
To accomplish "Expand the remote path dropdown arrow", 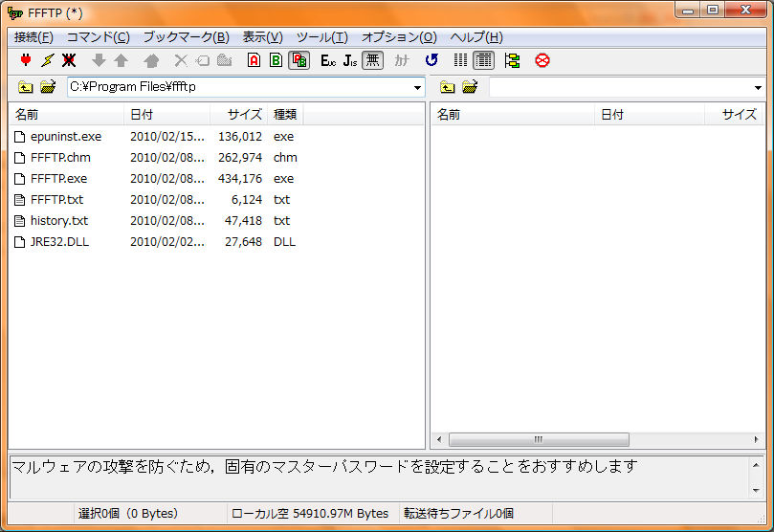I will coord(758,88).
